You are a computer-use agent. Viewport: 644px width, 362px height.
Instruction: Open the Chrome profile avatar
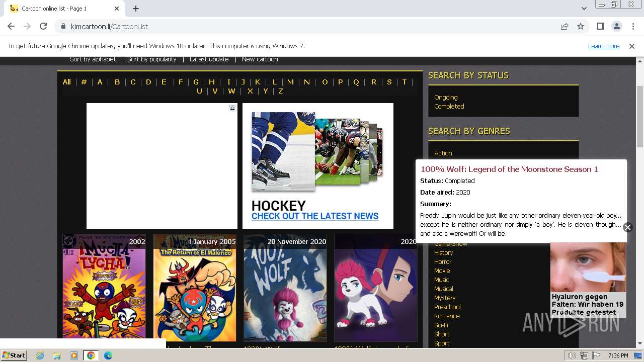pyautogui.click(x=616, y=26)
